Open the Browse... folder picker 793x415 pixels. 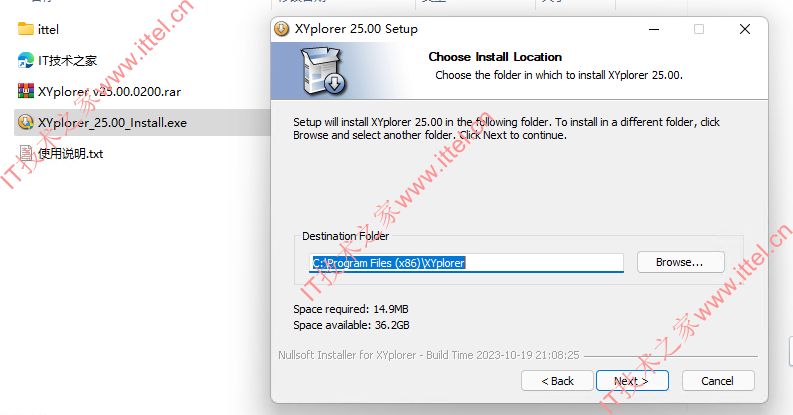(x=680, y=262)
